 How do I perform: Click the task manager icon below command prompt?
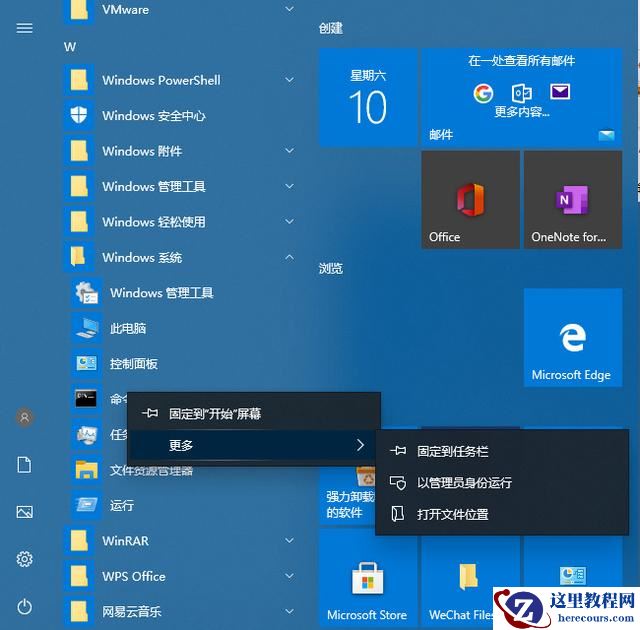(87, 434)
